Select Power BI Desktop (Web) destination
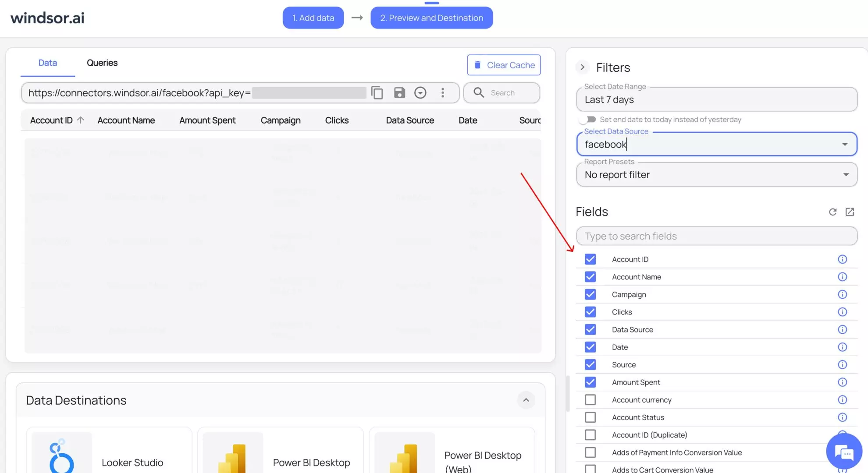868x473 pixels. click(452, 451)
